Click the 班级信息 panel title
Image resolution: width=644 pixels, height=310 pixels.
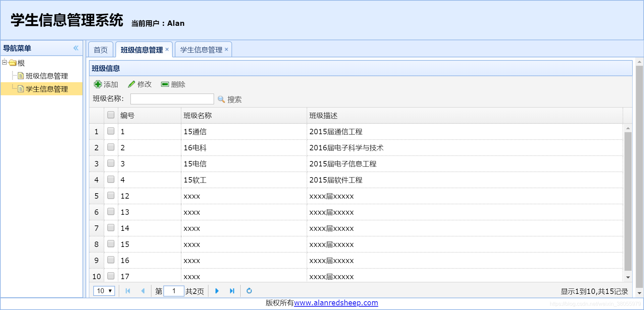pyautogui.click(x=106, y=68)
